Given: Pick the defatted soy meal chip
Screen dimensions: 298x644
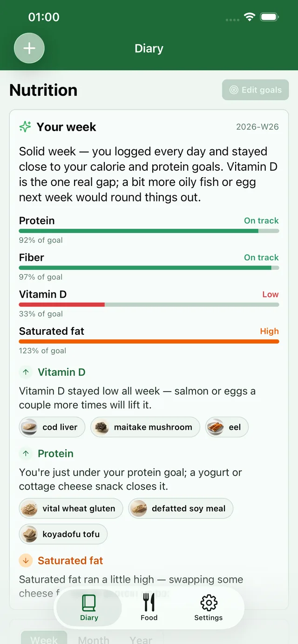Looking at the screenshot, I should [x=181, y=508].
